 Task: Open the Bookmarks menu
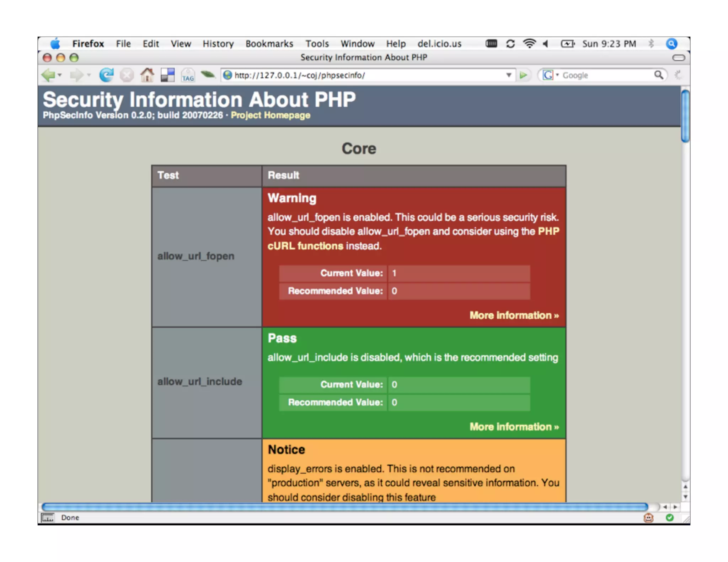269,44
